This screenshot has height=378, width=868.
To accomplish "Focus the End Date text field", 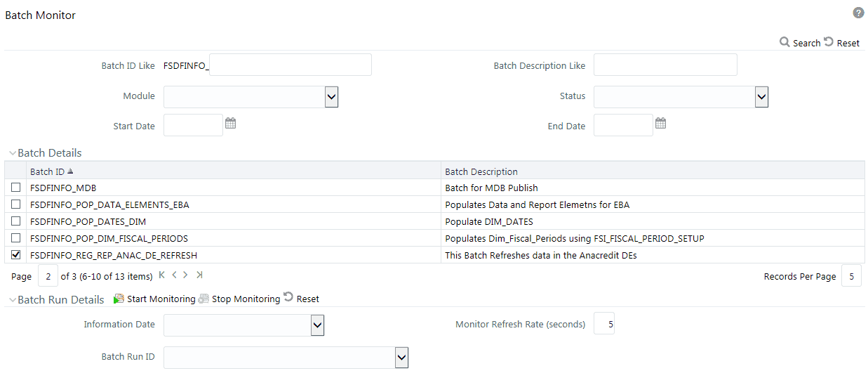I will 623,125.
